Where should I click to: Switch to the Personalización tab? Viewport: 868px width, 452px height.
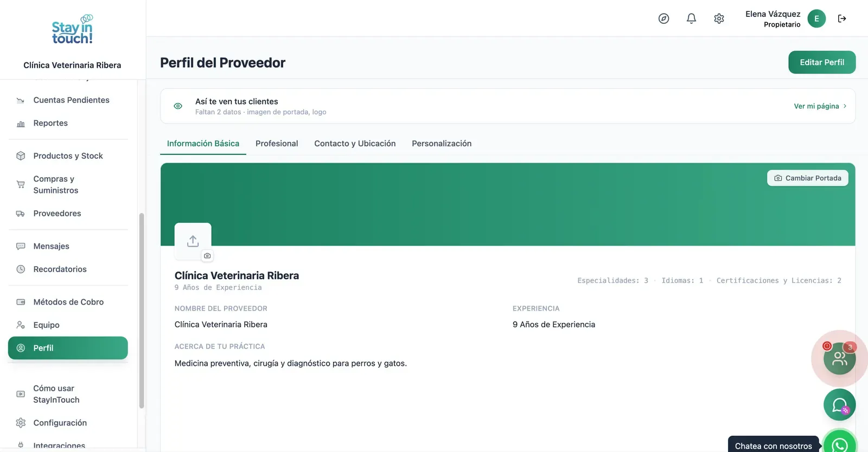point(442,144)
